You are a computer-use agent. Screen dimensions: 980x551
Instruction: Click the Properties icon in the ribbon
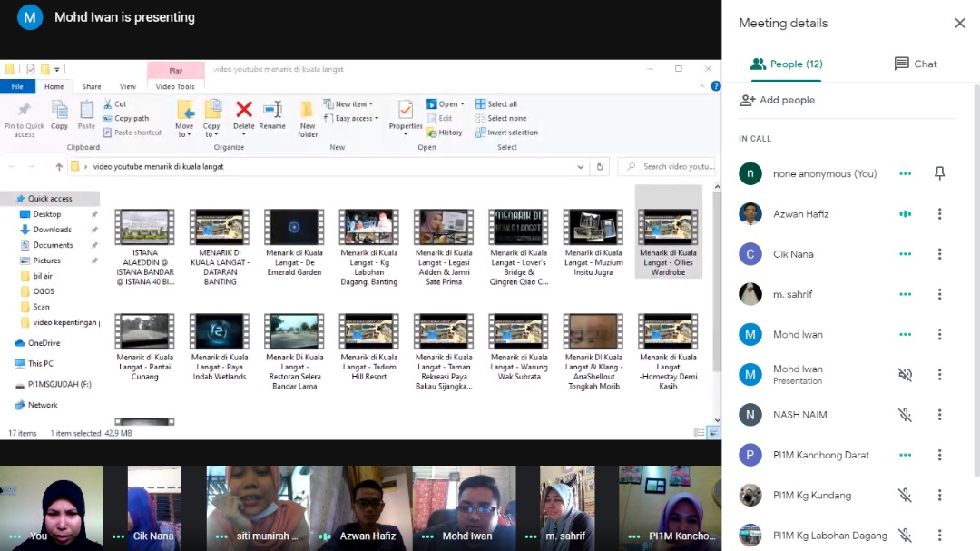click(406, 111)
